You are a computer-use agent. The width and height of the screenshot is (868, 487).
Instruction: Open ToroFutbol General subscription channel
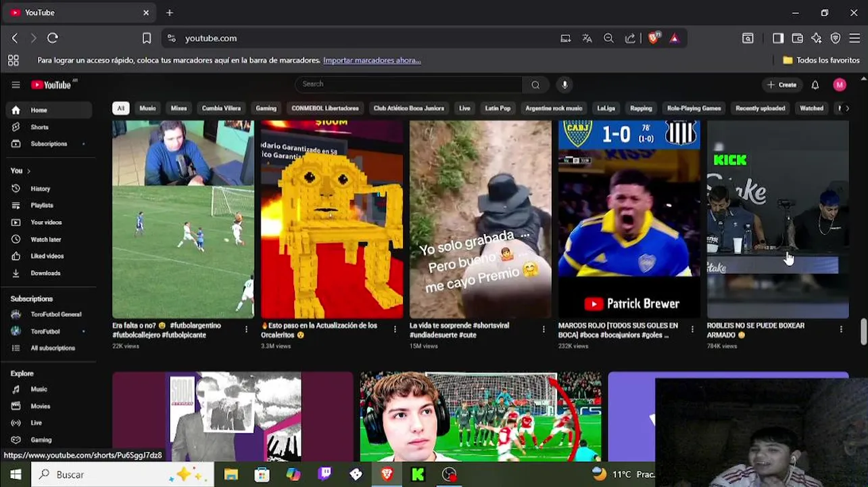tap(48, 315)
